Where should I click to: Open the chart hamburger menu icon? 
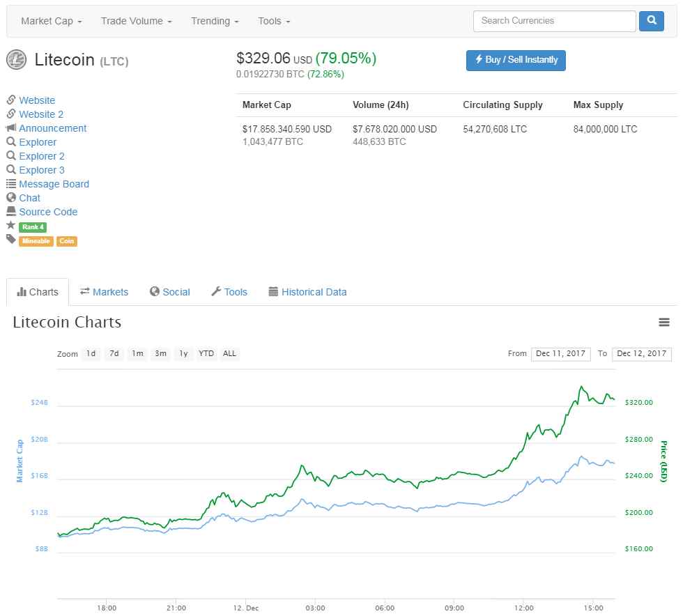pyautogui.click(x=664, y=322)
